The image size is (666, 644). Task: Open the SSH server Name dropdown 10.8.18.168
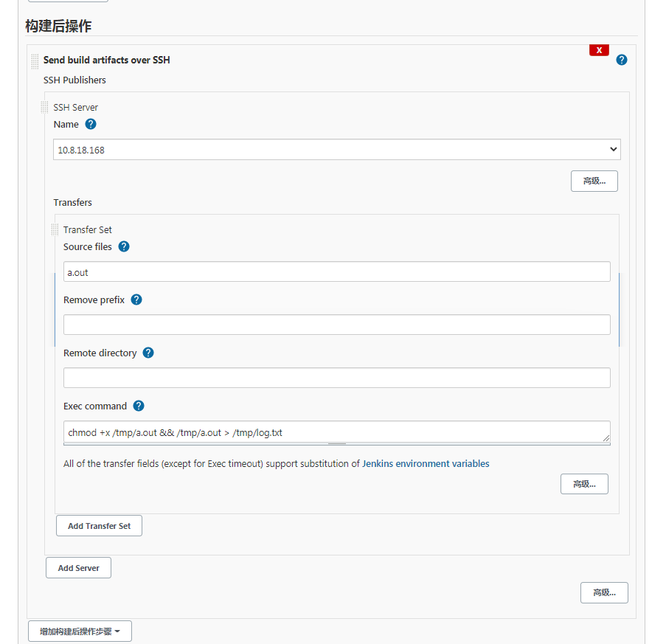click(337, 150)
